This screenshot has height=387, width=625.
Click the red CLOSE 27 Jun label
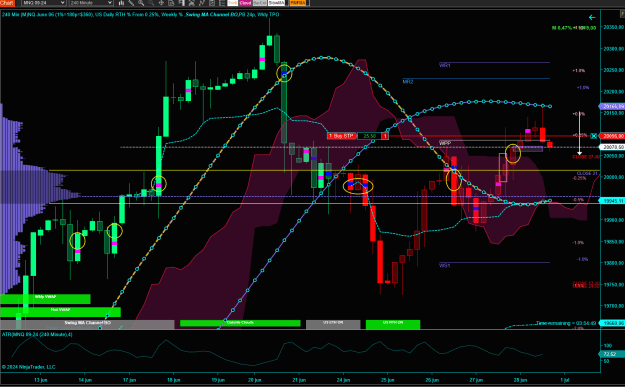(586, 157)
